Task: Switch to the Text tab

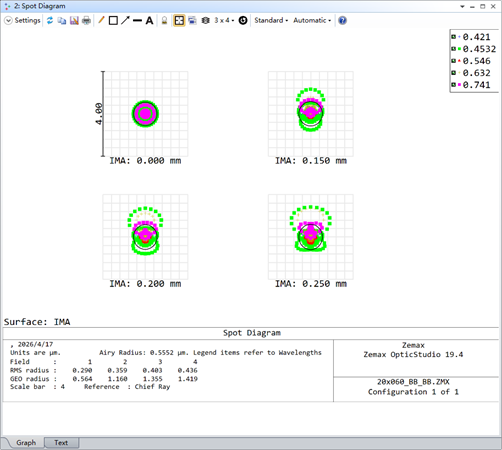Action: click(61, 443)
